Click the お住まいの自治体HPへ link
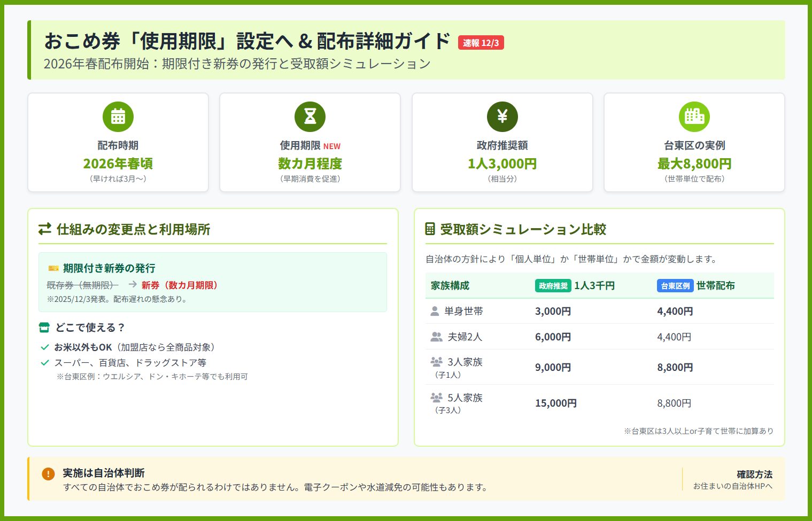812x521 pixels. (x=732, y=486)
